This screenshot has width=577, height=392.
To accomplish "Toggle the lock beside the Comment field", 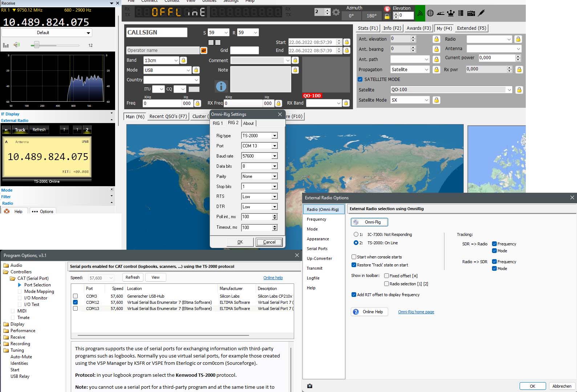I will (295, 60).
